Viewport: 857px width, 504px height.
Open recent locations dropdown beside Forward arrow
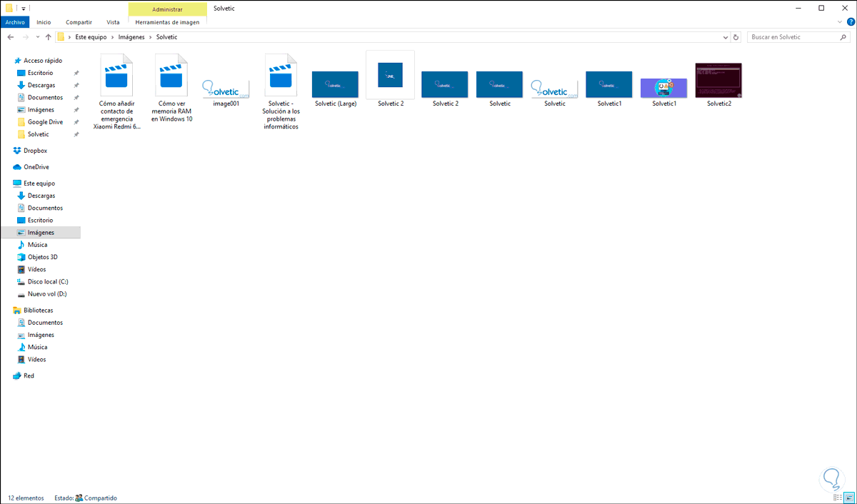pyautogui.click(x=37, y=36)
